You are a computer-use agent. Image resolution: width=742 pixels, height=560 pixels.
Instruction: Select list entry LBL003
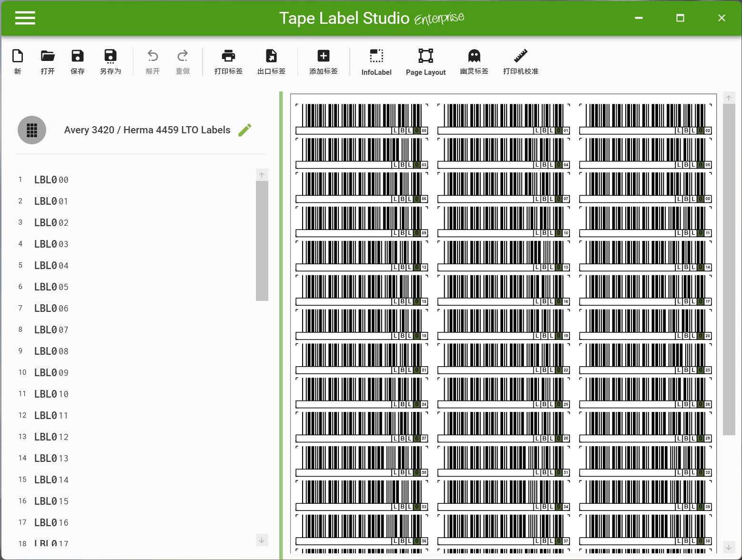(x=51, y=244)
